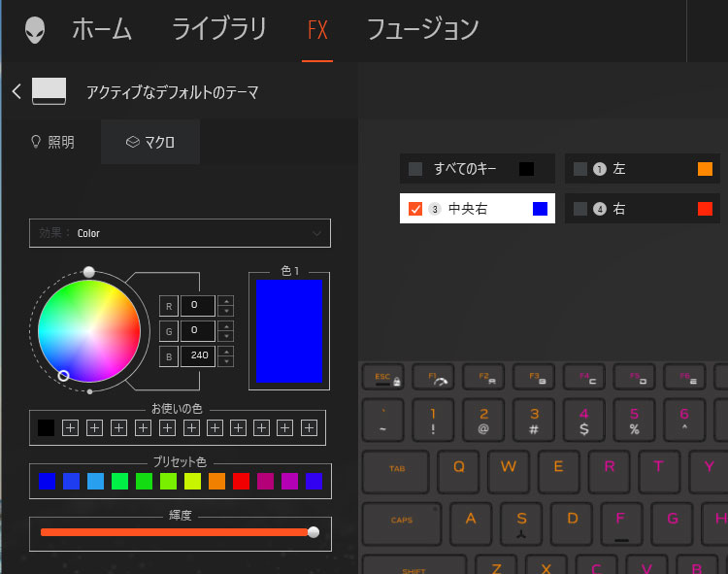Click the 輝度 brightness slider handle
The image size is (728, 574).
tap(313, 532)
